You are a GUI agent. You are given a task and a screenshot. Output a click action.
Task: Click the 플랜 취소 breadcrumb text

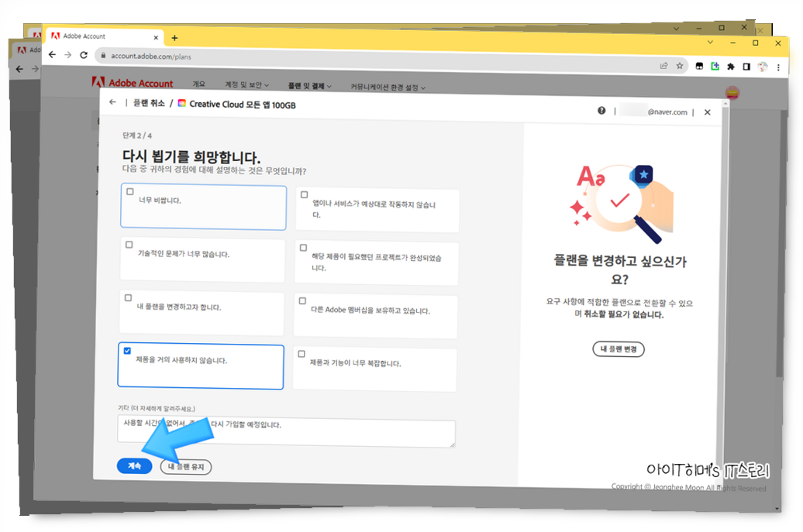click(x=149, y=103)
